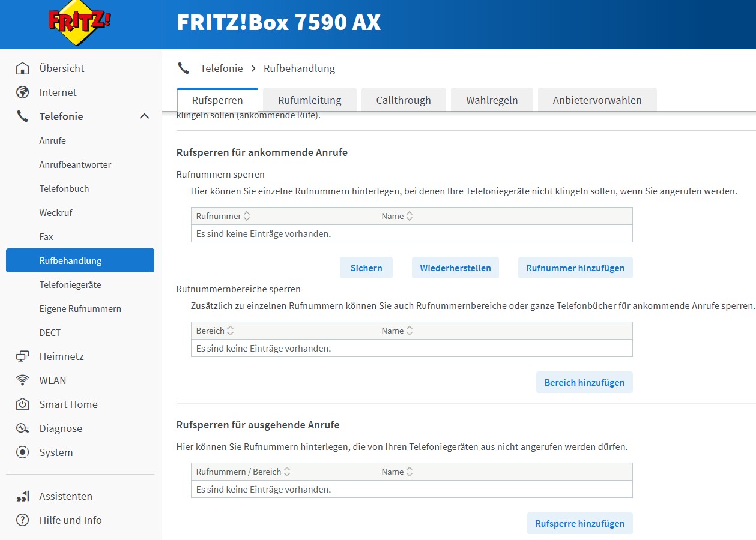756x540 pixels.
Task: Click Telefonie in the breadcrumb
Action: 222,68
